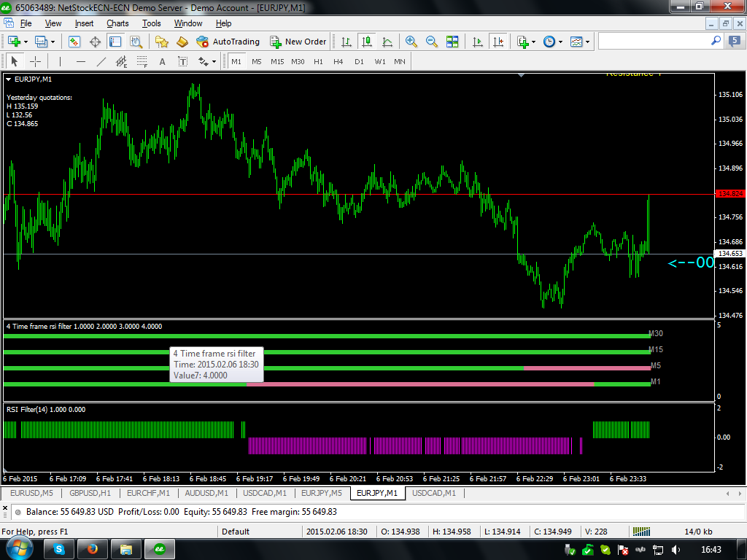Select the trendline drawing tool
This screenshot has height=560, width=747.
coord(100,62)
